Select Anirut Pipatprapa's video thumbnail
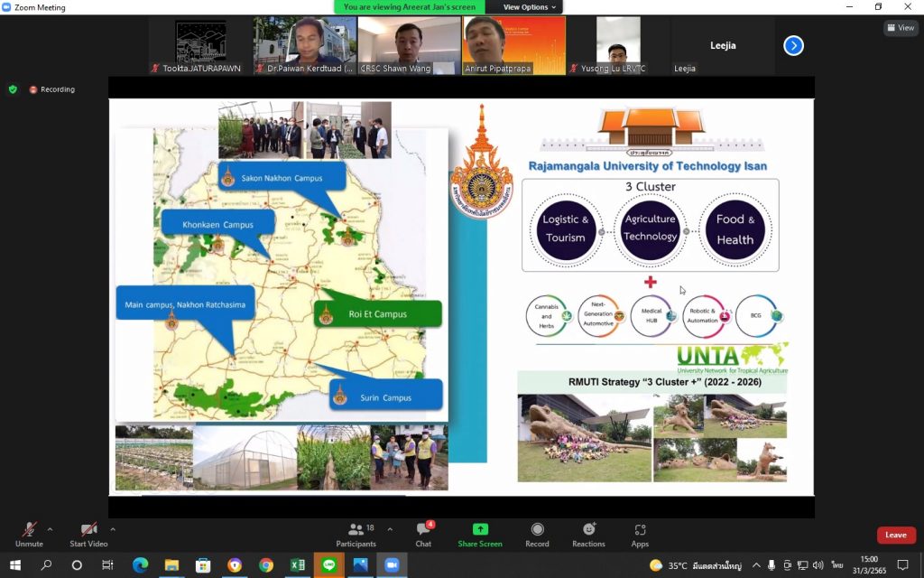Viewport: 924px width, 578px height. 514,45
